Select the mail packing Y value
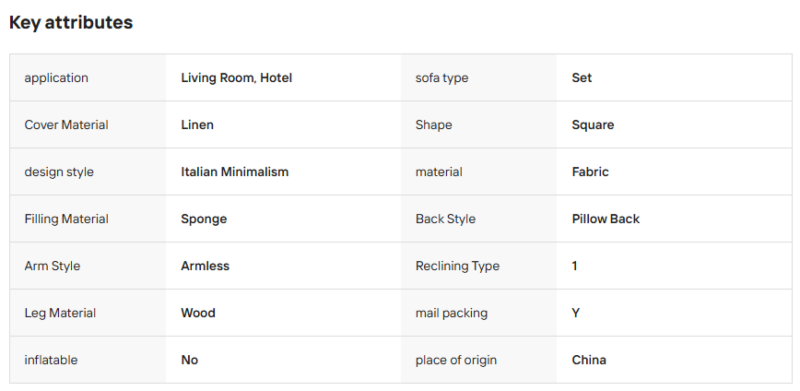Screen dimensions: 800x391 tap(576, 313)
